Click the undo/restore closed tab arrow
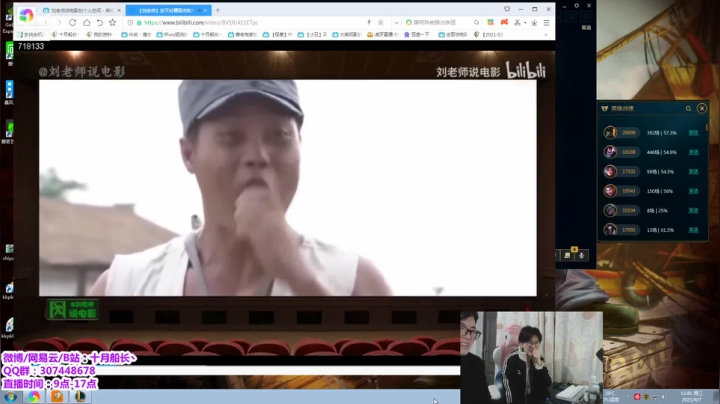The width and height of the screenshot is (720, 404). [100, 22]
